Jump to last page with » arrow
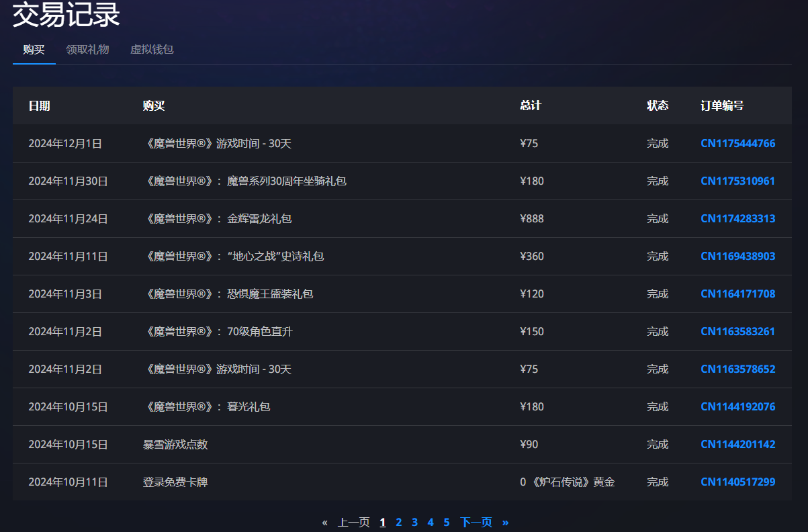The image size is (808, 532). coord(506,523)
